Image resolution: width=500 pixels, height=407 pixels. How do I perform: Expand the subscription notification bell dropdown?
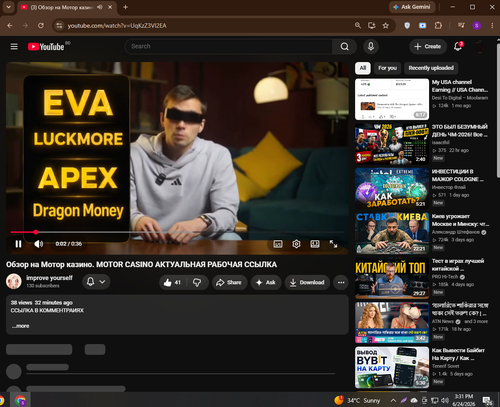(x=96, y=282)
